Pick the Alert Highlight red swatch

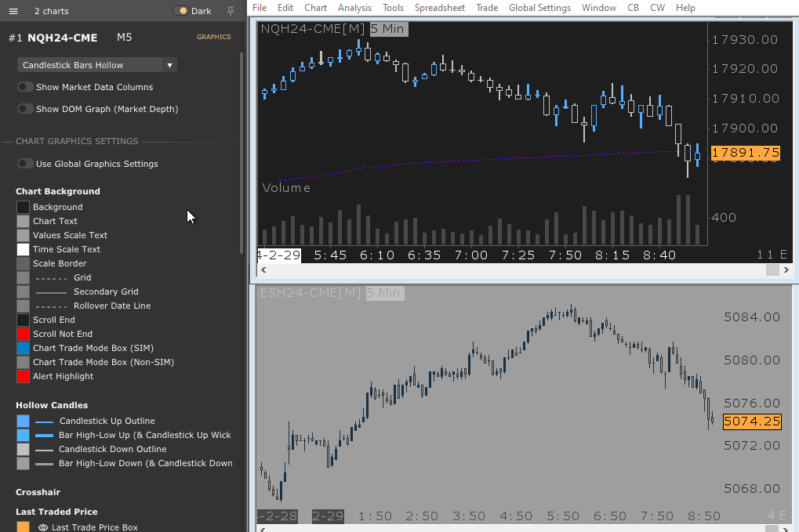point(23,376)
